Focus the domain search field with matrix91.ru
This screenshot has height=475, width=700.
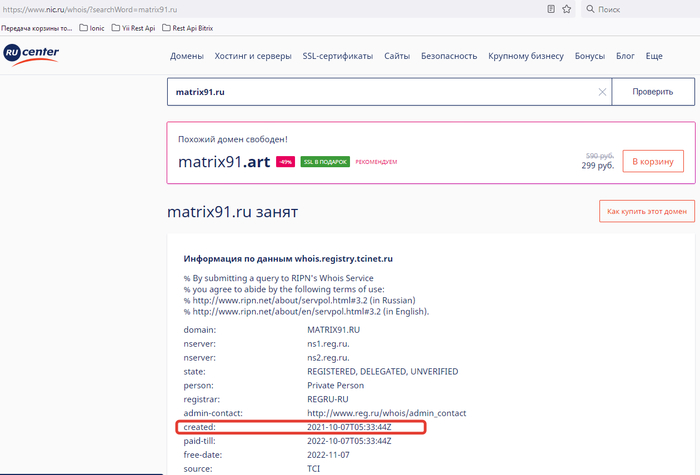pos(389,92)
